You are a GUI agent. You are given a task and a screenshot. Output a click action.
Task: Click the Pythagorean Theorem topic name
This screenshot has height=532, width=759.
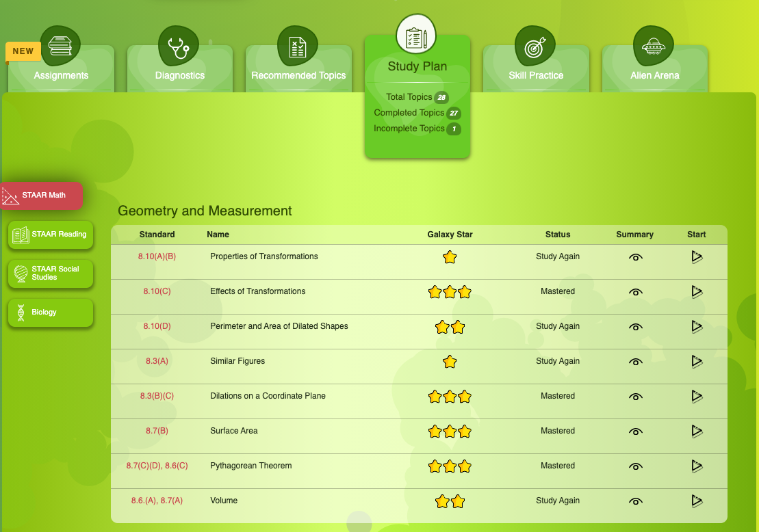[x=250, y=465]
